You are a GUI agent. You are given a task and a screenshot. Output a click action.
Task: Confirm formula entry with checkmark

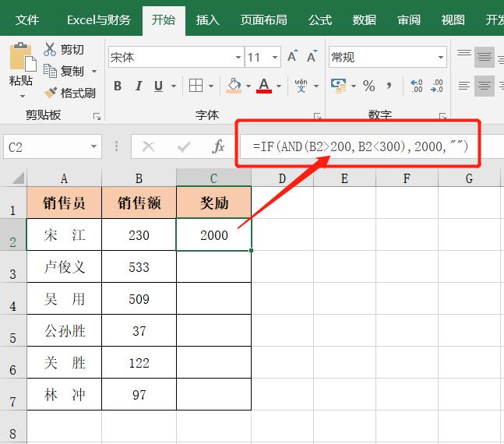tap(184, 147)
